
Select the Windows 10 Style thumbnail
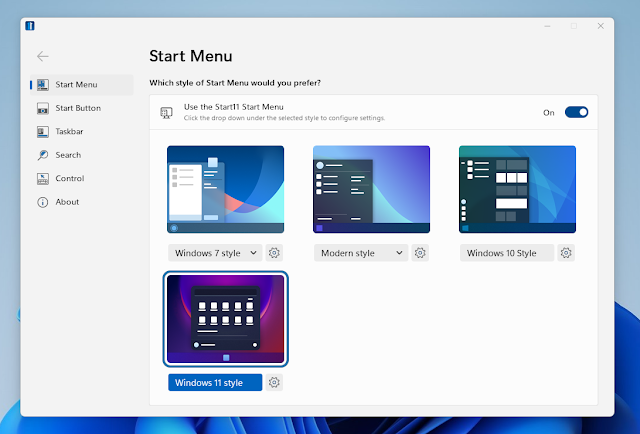[x=517, y=189]
